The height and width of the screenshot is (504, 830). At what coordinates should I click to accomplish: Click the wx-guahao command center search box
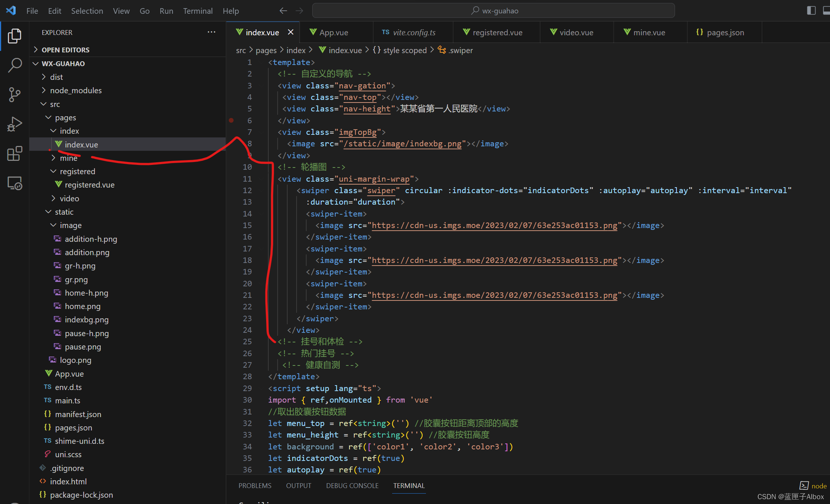tap(493, 11)
